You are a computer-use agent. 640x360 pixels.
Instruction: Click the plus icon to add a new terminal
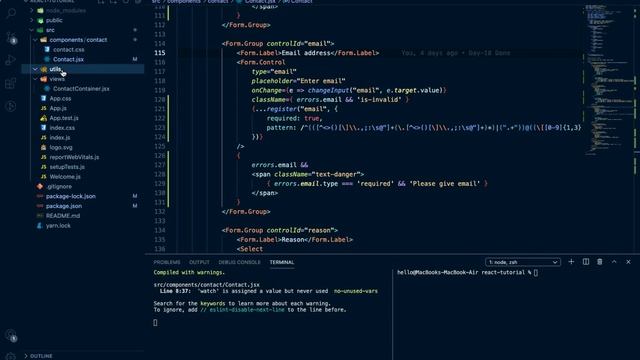[x=571, y=262]
